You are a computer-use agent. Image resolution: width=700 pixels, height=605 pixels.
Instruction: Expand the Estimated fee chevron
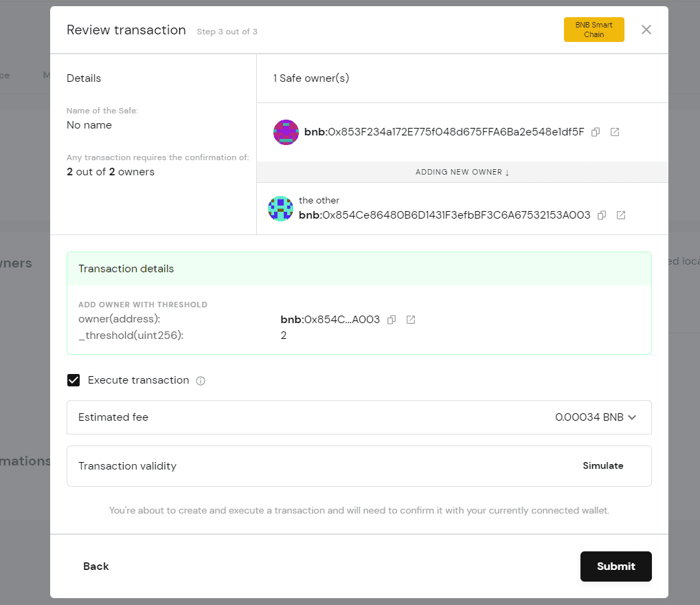pos(632,417)
